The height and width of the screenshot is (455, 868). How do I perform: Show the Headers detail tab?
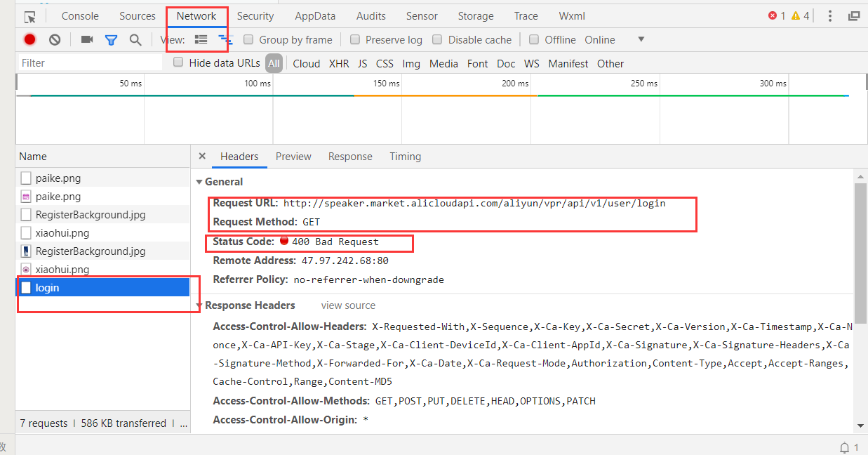coord(239,157)
